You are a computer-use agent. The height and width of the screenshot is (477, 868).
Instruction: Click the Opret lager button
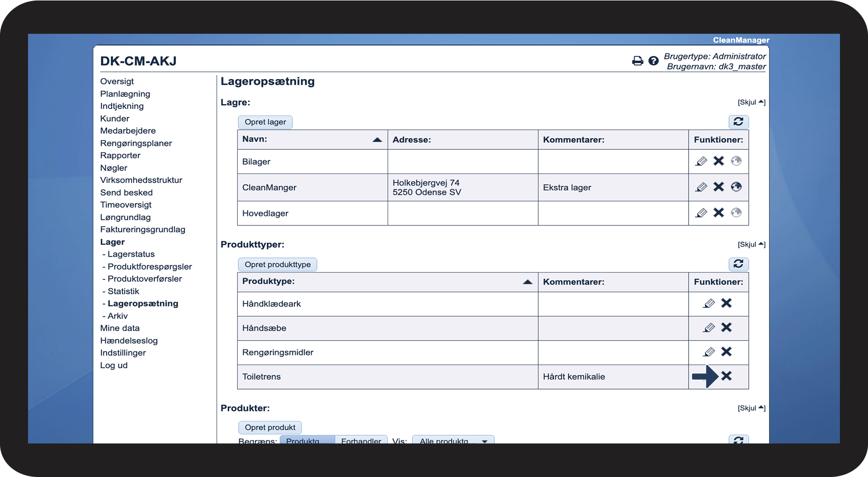click(265, 122)
